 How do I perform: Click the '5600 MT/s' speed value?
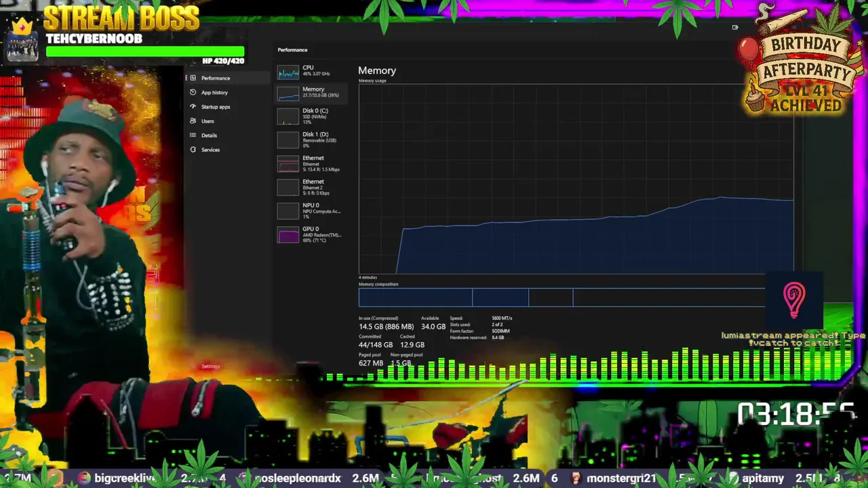coord(502,319)
